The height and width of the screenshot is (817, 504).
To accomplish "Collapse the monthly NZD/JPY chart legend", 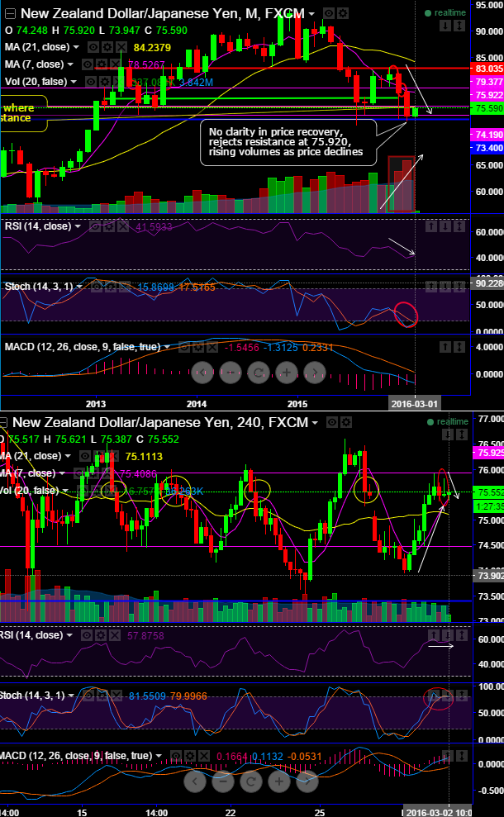I will tap(9, 13).
